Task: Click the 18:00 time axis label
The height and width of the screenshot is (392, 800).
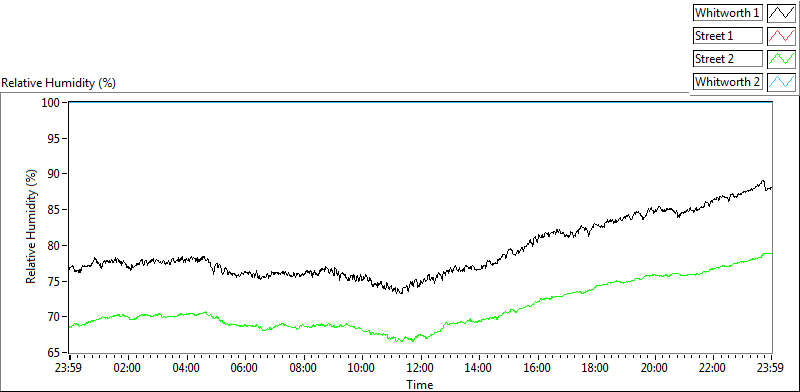Action: 596,368
